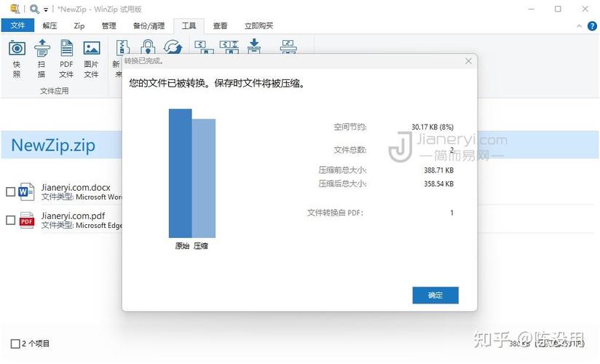The image size is (600, 364).
Task: Click the padlock encrypt icon
Action: click(x=148, y=47)
